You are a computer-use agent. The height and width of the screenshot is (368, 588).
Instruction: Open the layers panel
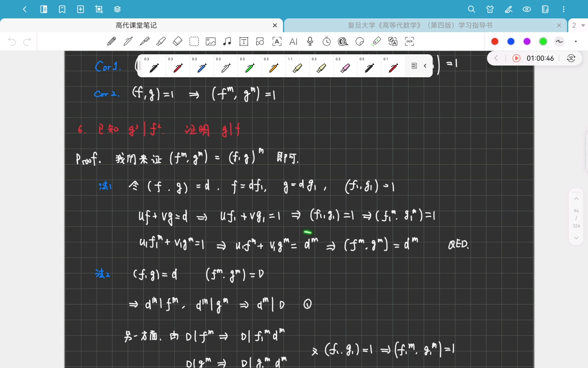pyautogui.click(x=117, y=9)
